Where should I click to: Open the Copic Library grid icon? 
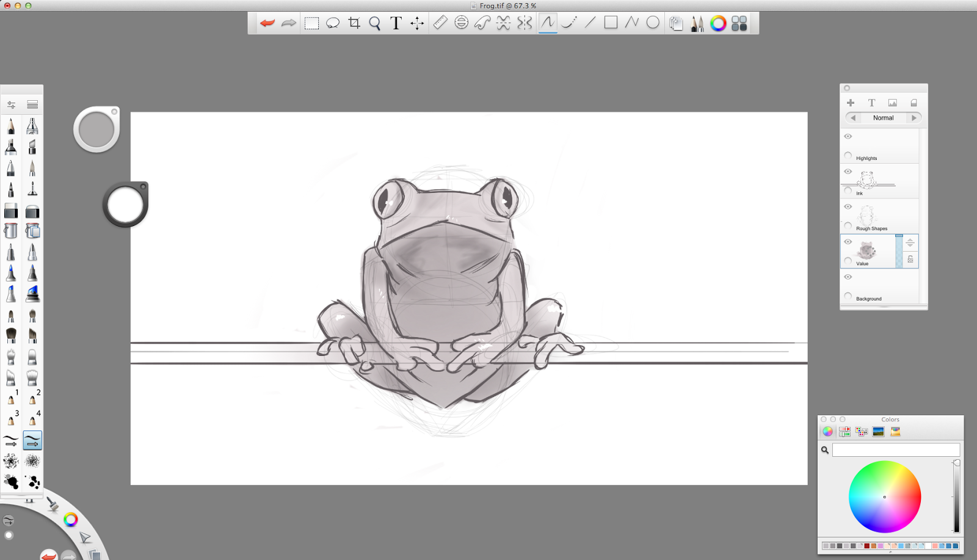point(739,23)
